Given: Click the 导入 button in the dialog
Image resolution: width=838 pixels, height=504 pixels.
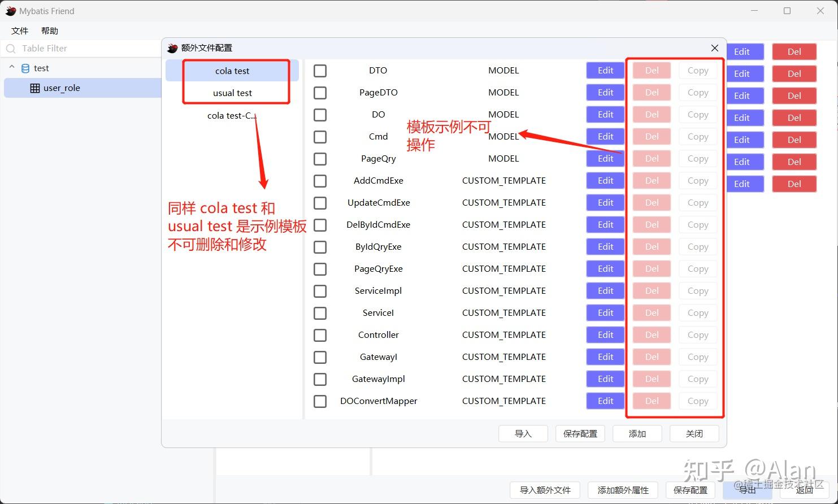Looking at the screenshot, I should 523,434.
